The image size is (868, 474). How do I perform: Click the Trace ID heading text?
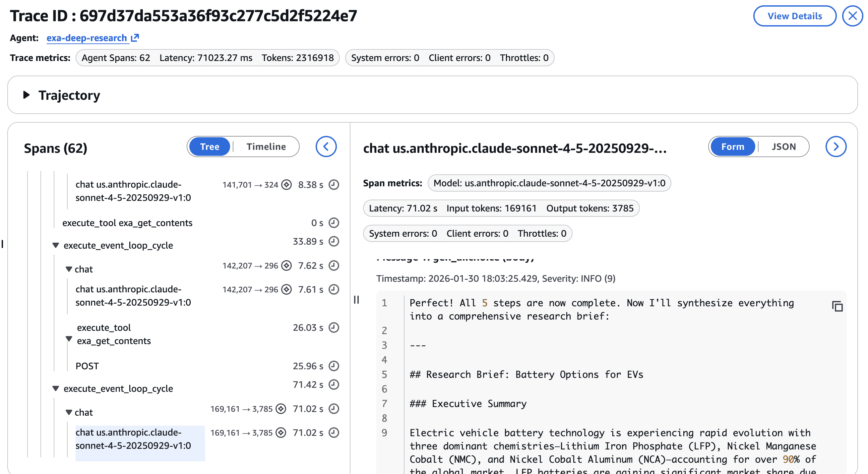[183, 16]
